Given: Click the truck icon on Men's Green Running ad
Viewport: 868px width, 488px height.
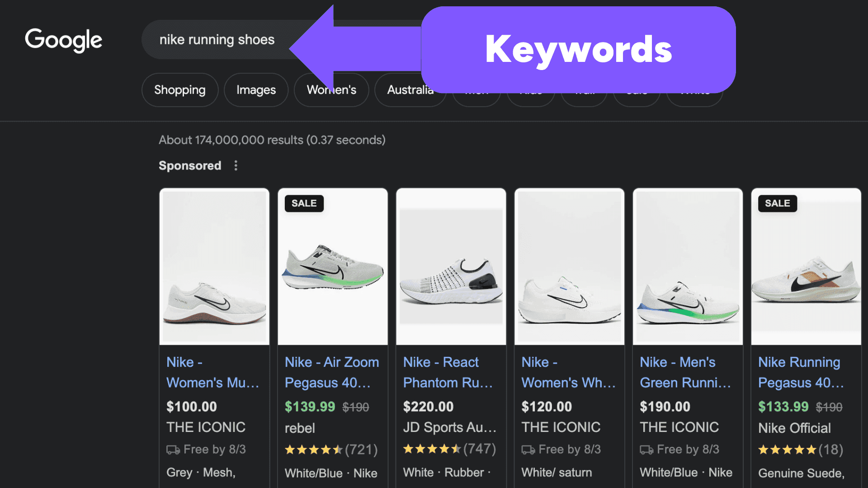Looking at the screenshot, I should click(646, 449).
